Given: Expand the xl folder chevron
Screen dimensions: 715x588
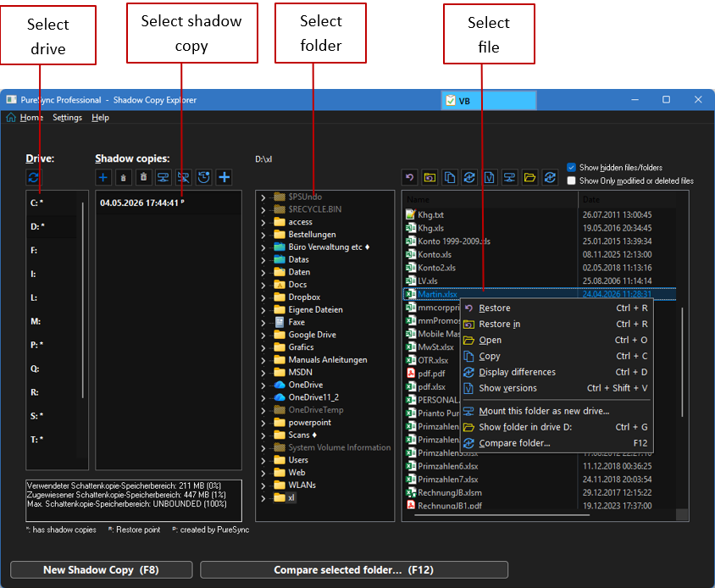Looking at the screenshot, I should click(263, 498).
